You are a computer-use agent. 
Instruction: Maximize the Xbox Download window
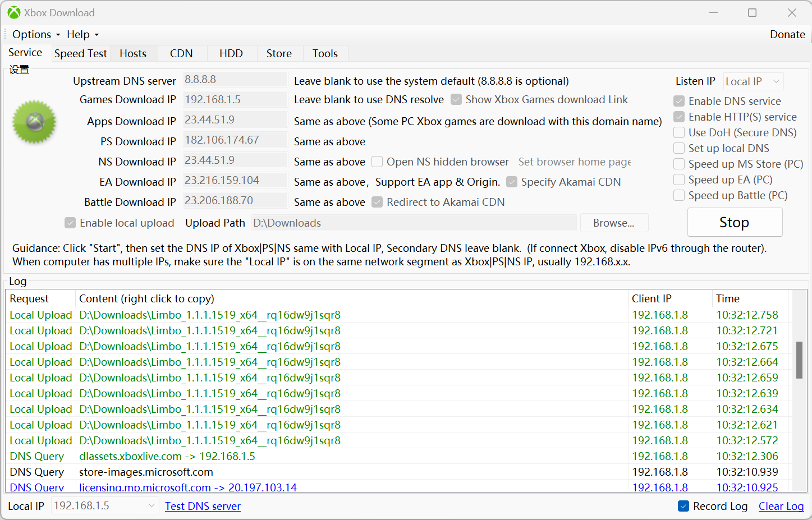(752, 12)
